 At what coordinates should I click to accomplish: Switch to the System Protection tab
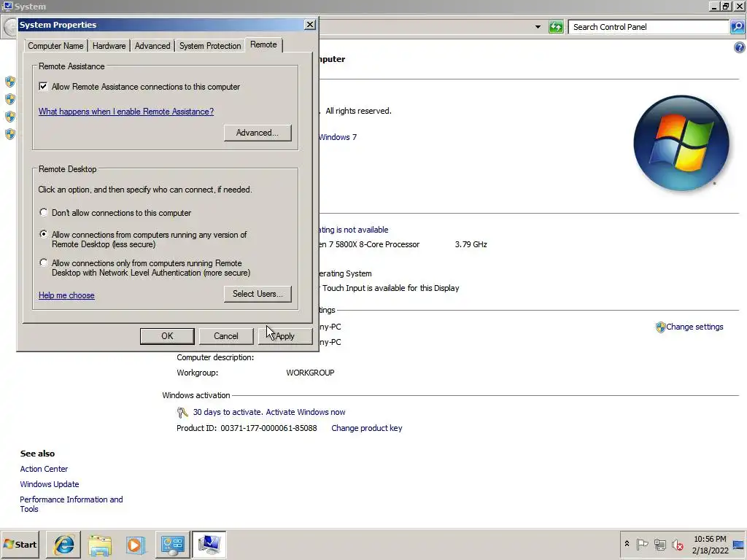[210, 46]
